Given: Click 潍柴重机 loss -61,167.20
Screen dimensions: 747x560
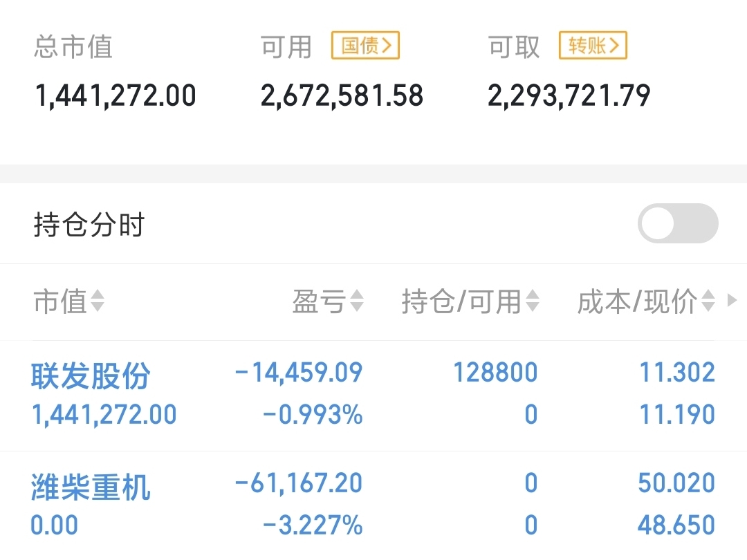Looking at the screenshot, I should [x=299, y=483].
